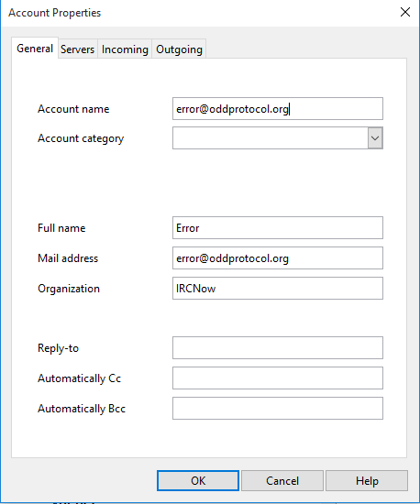420x504 pixels.
Task: Click the Mail address input field
Action: coord(278,258)
